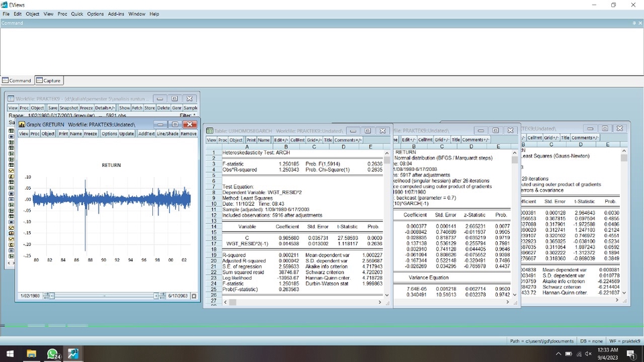The width and height of the screenshot is (644, 362).
Task: Open the View dropdown in UJIHOMOSEGARCH table
Action: coord(211,140)
